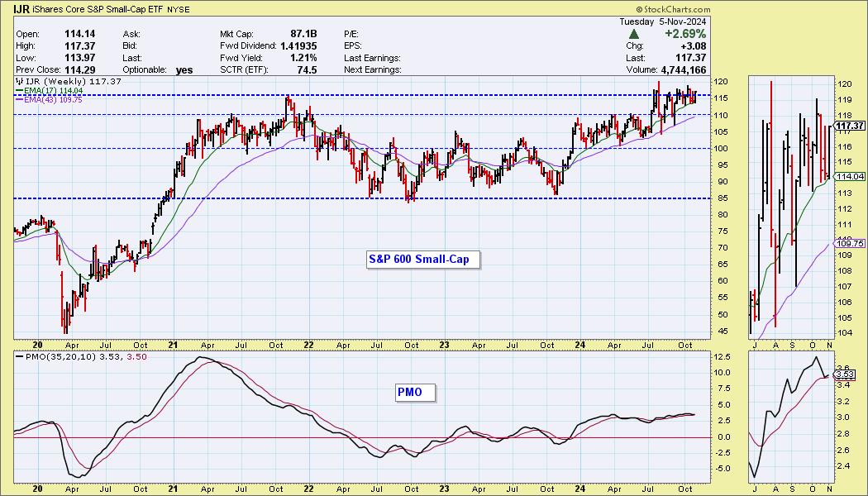Click the EMA(43) 109.75 legend entry
Image resolution: width=868 pixels, height=496 pixels.
click(x=48, y=99)
